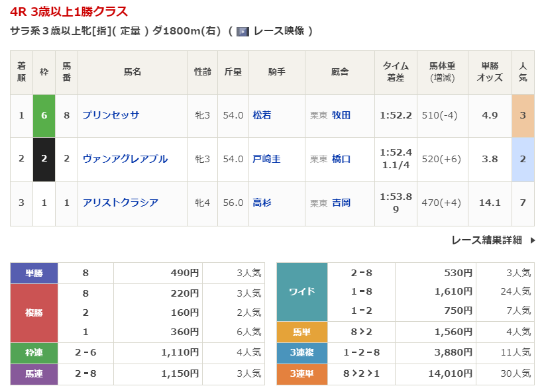Open horse プリンセッサ's profile
Image resolution: width=544 pixels, height=392 pixels.
(111, 115)
